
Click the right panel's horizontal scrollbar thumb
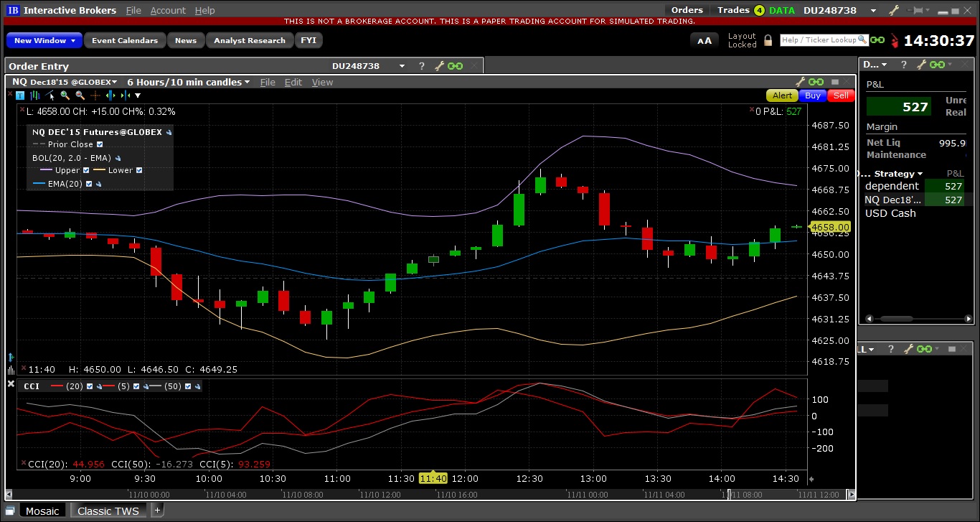pos(897,319)
